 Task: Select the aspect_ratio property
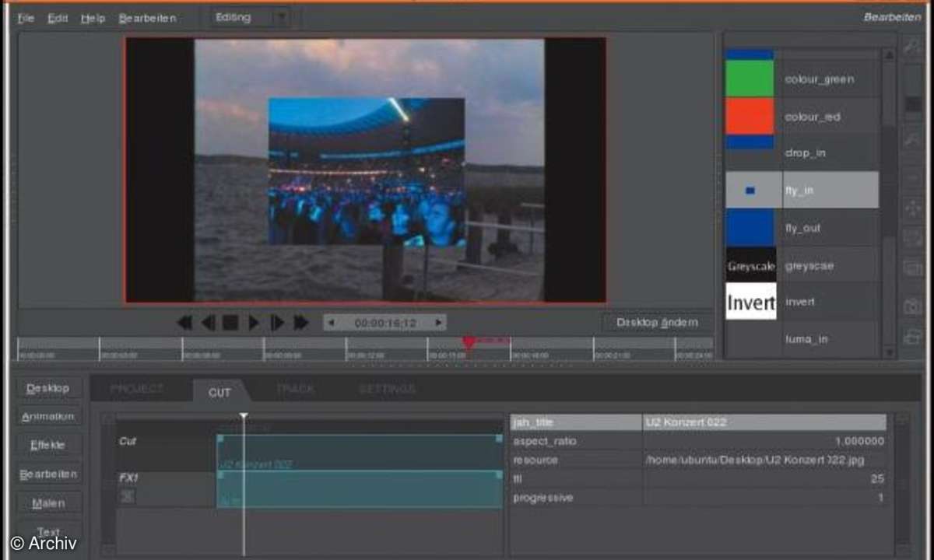[x=545, y=441]
